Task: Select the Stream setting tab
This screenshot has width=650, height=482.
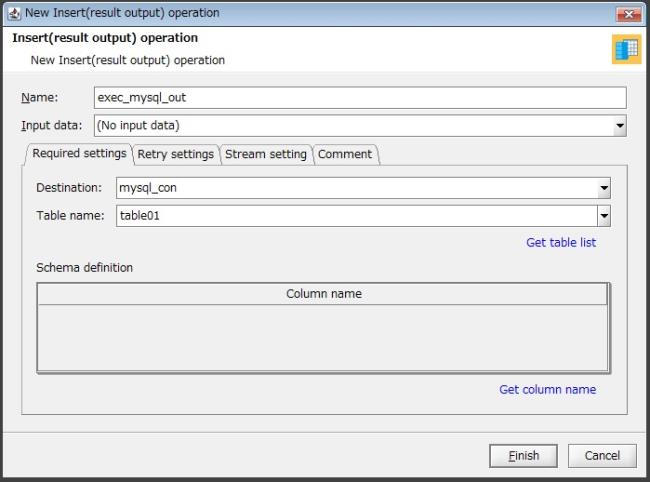Action: point(265,154)
